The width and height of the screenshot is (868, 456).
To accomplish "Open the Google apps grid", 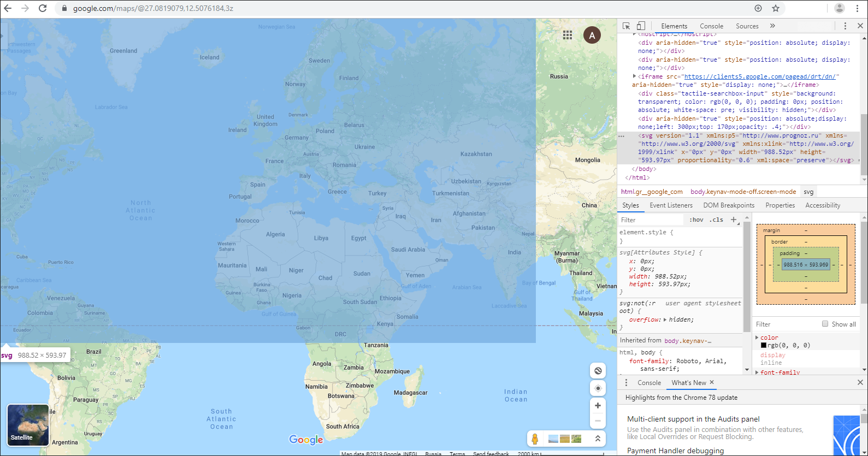I will [x=568, y=35].
